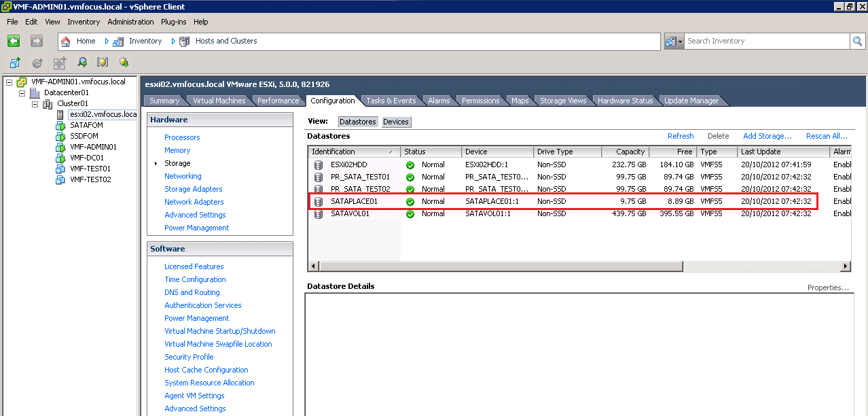The width and height of the screenshot is (868, 416).
Task: Switch view to Datastores
Action: [357, 122]
